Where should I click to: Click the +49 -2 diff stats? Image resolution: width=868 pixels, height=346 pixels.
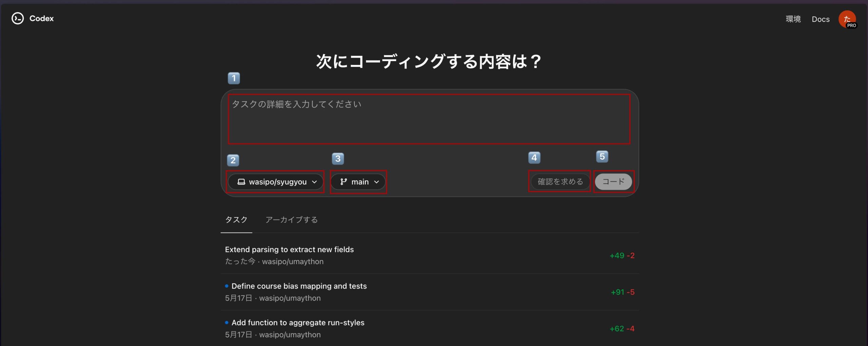622,255
